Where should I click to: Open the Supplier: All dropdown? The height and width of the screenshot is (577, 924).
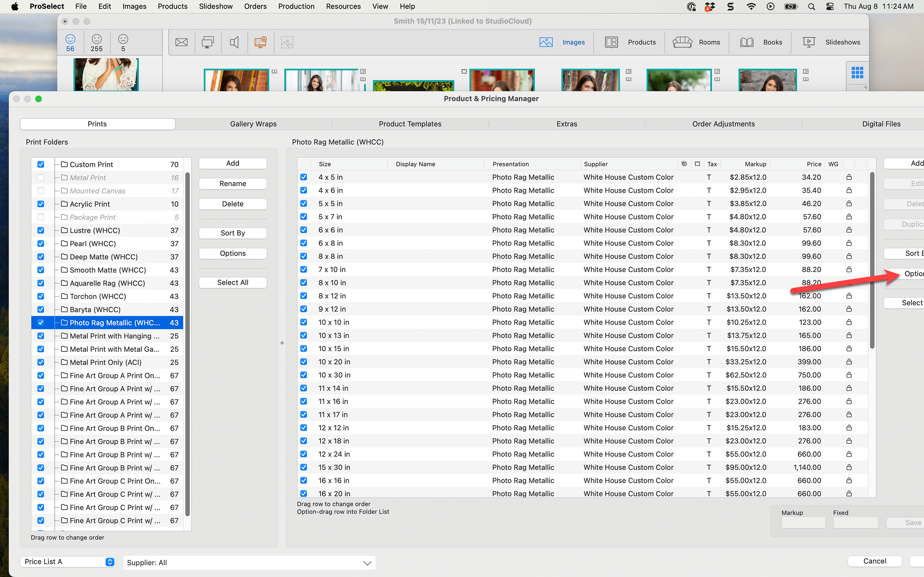[248, 562]
